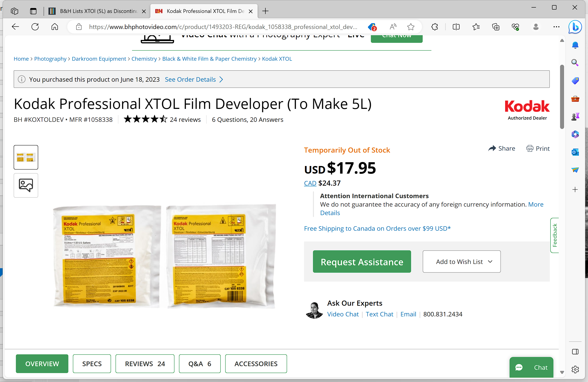Screen dimensions: 588x382
Task: Add a new sidebar app plus icon
Action: coord(575,189)
